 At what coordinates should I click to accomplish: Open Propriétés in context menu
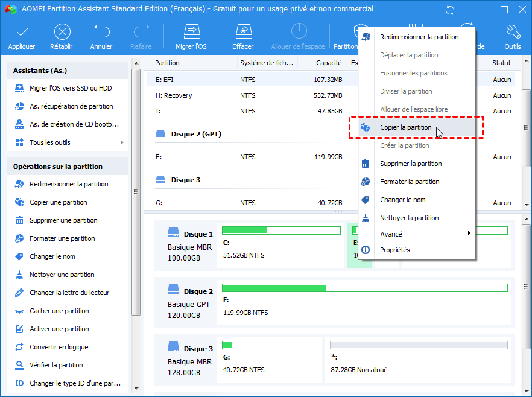pos(417,250)
